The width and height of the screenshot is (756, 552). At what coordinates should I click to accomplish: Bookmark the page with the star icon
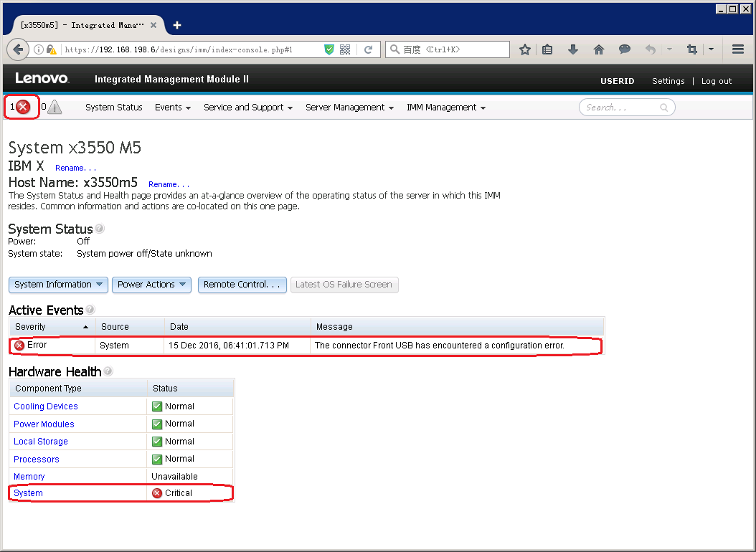(x=524, y=49)
